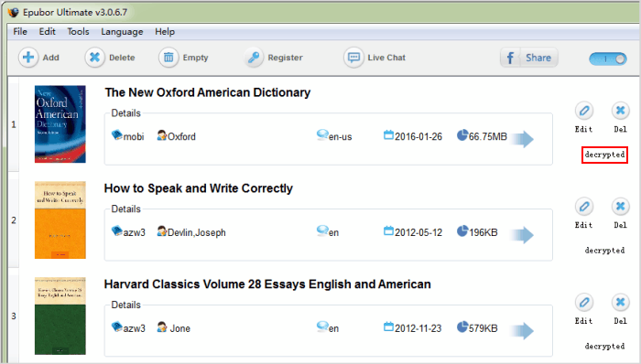
Task: Click the author icon next to Jone
Action: pos(162,327)
